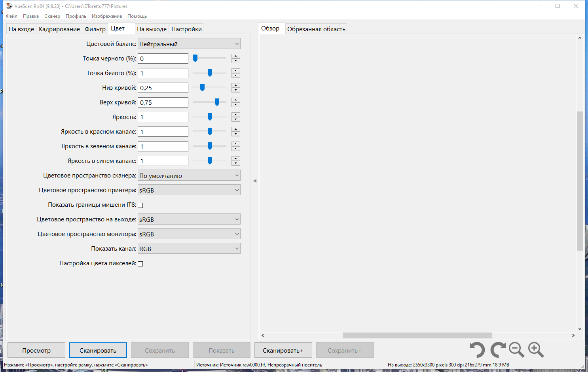Click the Сканировать+ button
Viewport: 588px width, 372px height.
283,350
